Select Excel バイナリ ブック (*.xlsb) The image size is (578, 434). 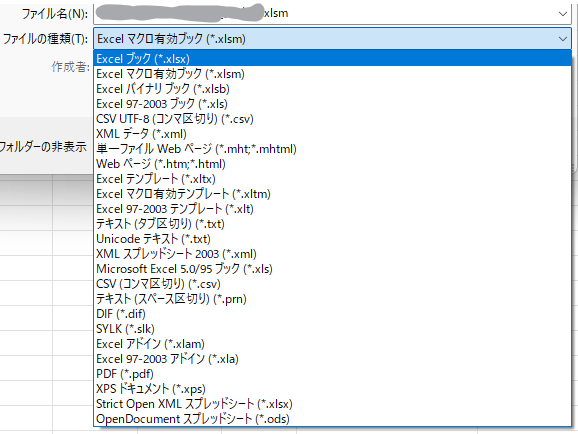click(x=332, y=89)
